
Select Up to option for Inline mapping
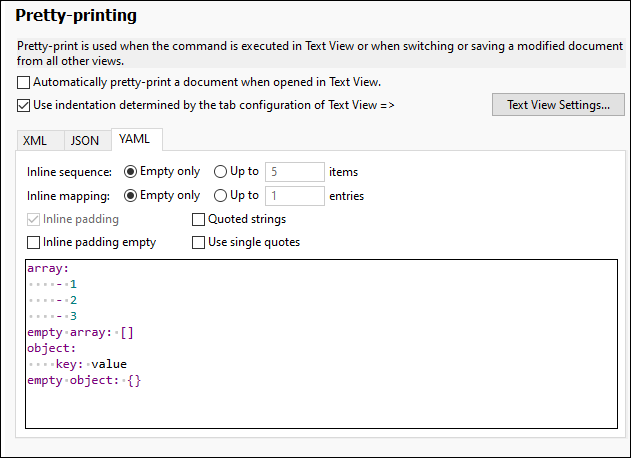[221, 196]
